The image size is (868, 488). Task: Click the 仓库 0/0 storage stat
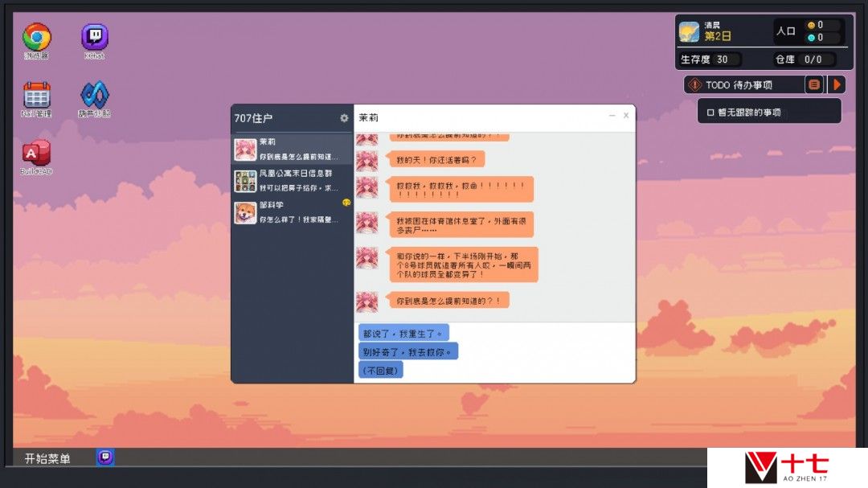[805, 59]
